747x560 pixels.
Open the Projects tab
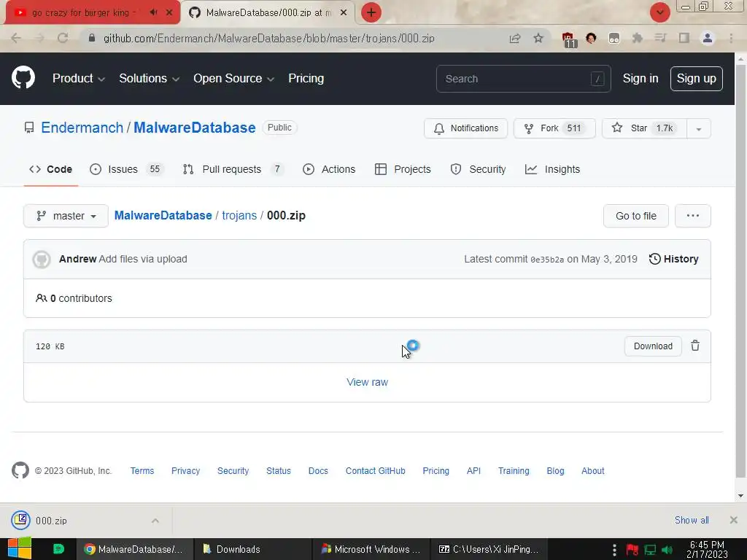[x=403, y=169]
